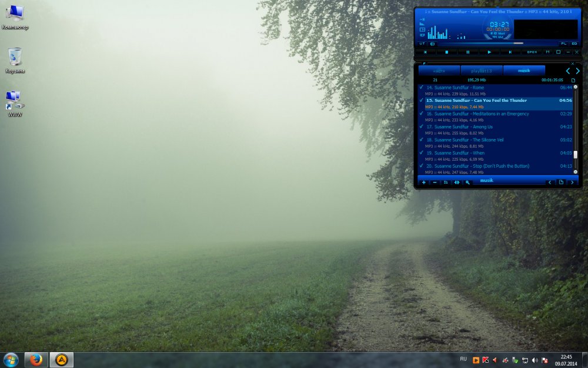Add files with the plus button
The height and width of the screenshot is (368, 588).
tap(424, 183)
